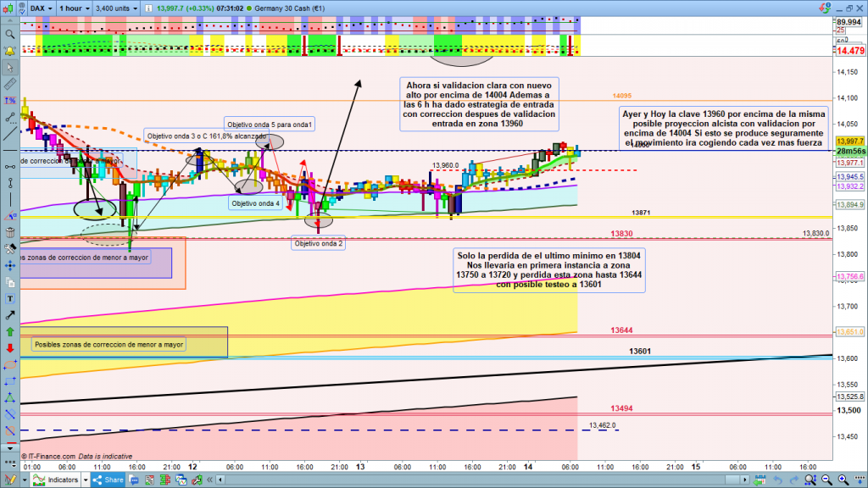Open the 3,400 units dropdown

pos(115,8)
